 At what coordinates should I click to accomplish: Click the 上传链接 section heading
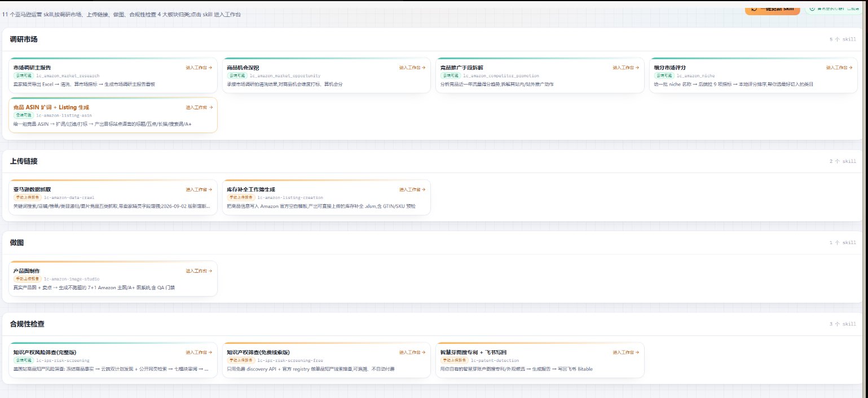[24, 161]
